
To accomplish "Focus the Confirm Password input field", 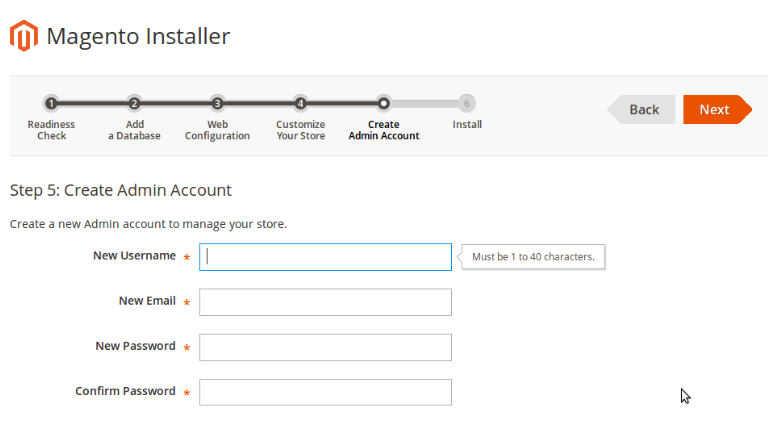I will [325, 392].
